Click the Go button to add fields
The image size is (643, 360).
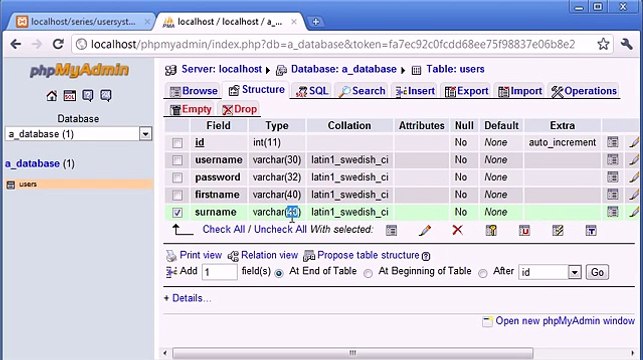click(597, 272)
